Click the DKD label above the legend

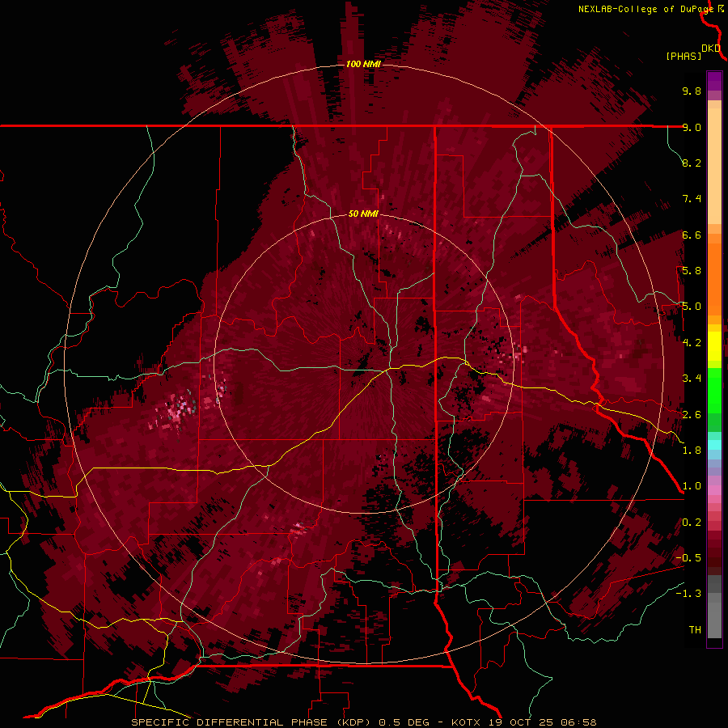point(711,49)
